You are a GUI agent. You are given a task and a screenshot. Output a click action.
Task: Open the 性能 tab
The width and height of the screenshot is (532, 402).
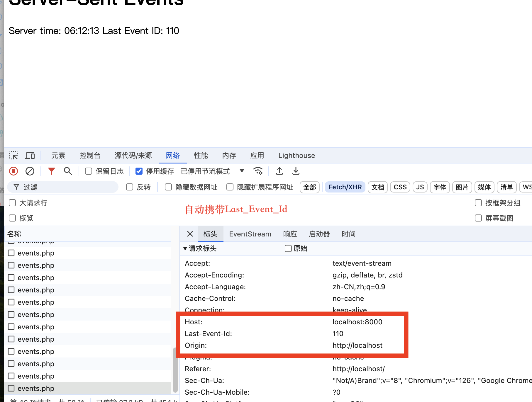pos(201,155)
